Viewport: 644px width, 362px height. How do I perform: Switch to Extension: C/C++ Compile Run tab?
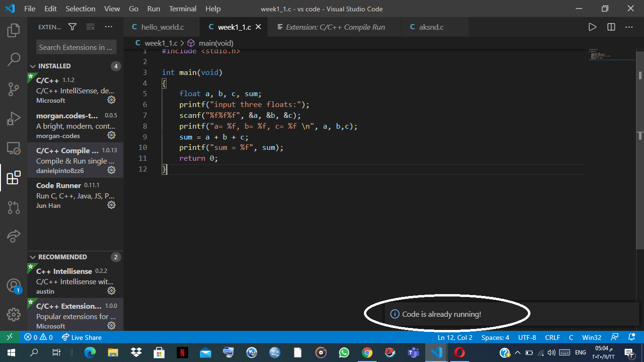[334, 27]
